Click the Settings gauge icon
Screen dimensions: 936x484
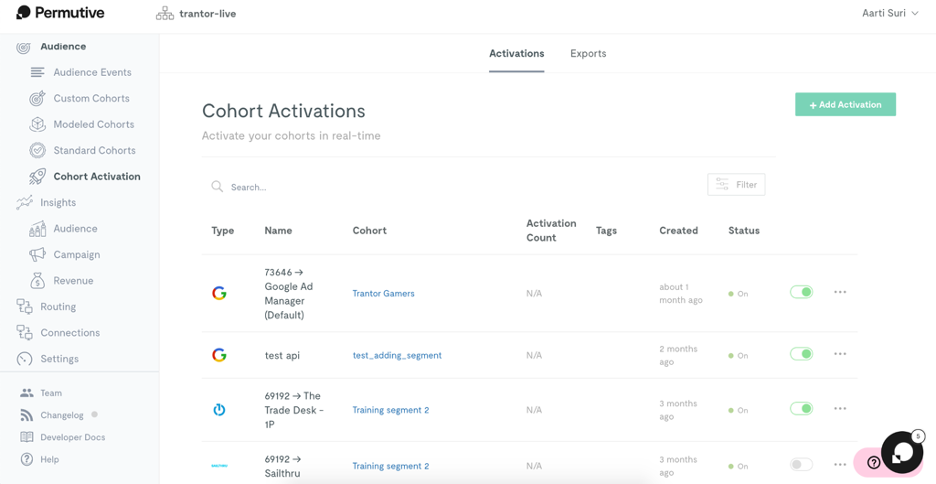(24, 359)
